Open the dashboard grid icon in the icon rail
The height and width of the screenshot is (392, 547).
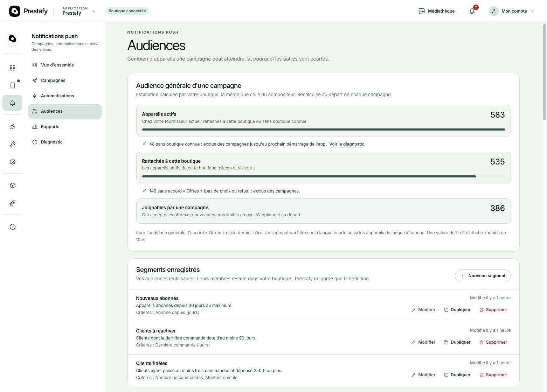tap(13, 68)
